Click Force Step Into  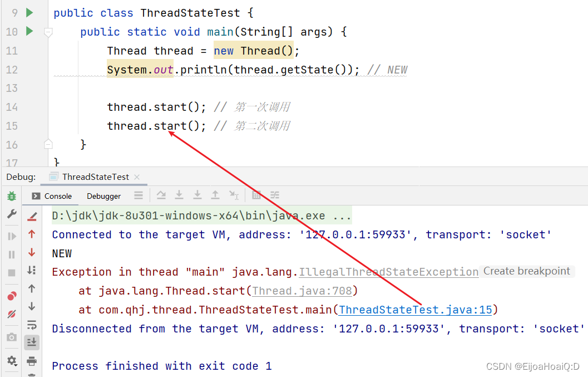click(197, 195)
